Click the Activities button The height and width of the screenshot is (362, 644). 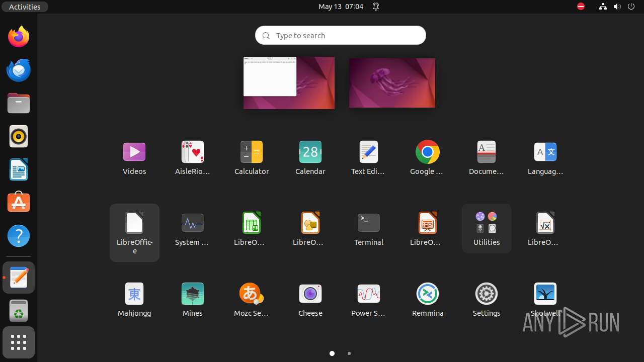click(x=25, y=7)
